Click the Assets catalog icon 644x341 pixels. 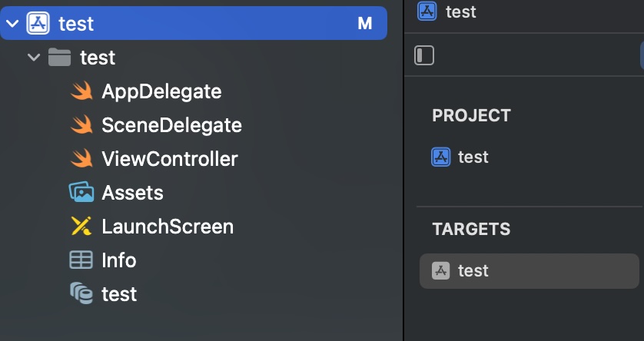pyautogui.click(x=81, y=193)
